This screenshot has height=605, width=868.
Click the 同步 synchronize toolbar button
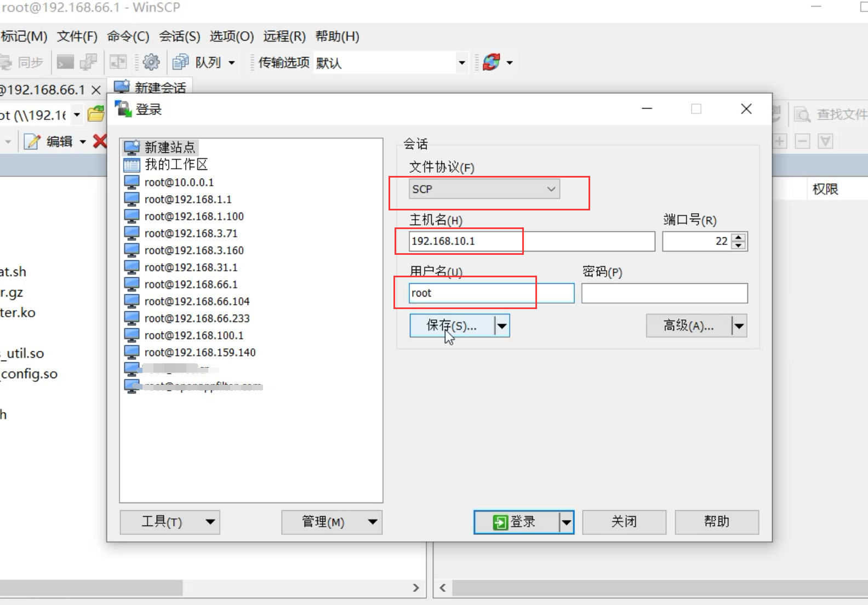[x=22, y=62]
